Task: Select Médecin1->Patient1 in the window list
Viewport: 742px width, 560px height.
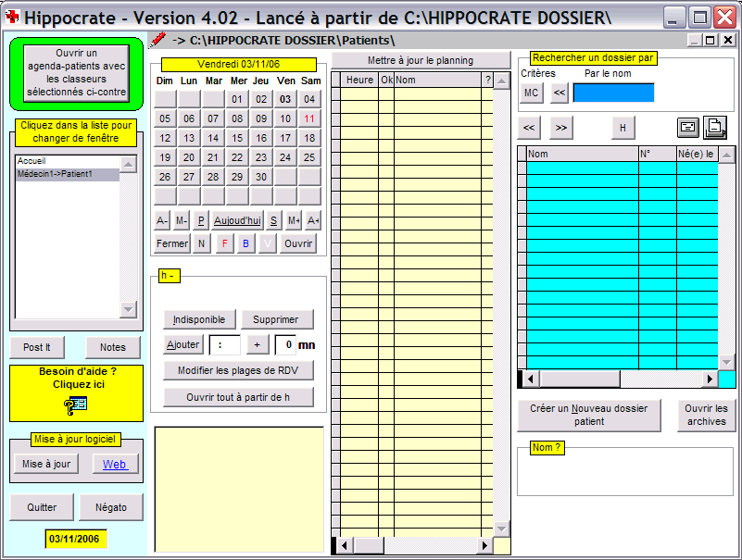Action: tap(68, 175)
